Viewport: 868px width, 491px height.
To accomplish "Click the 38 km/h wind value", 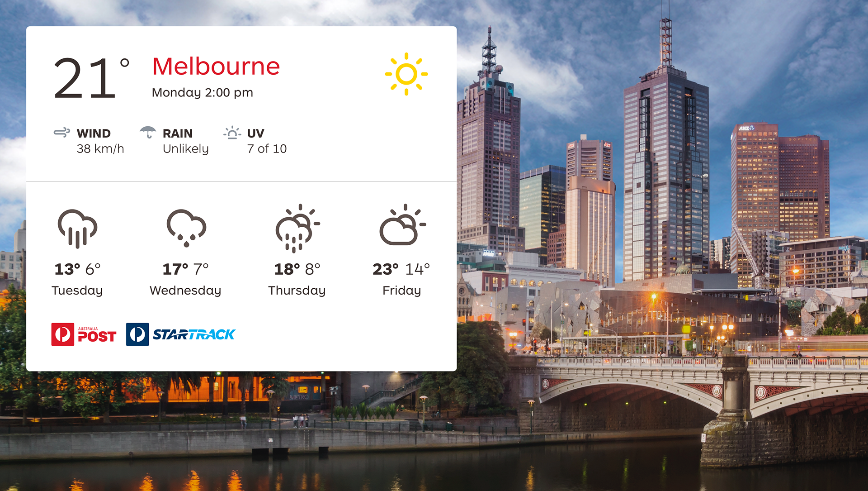I will (x=100, y=149).
